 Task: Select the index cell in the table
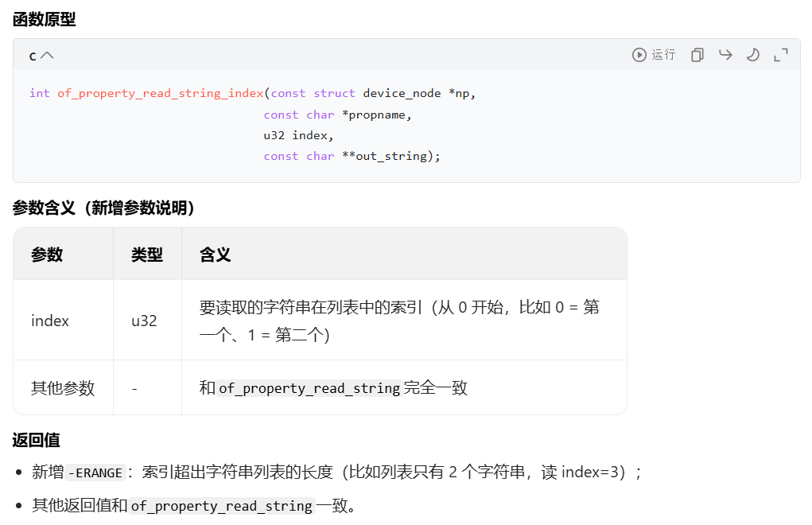tap(49, 320)
